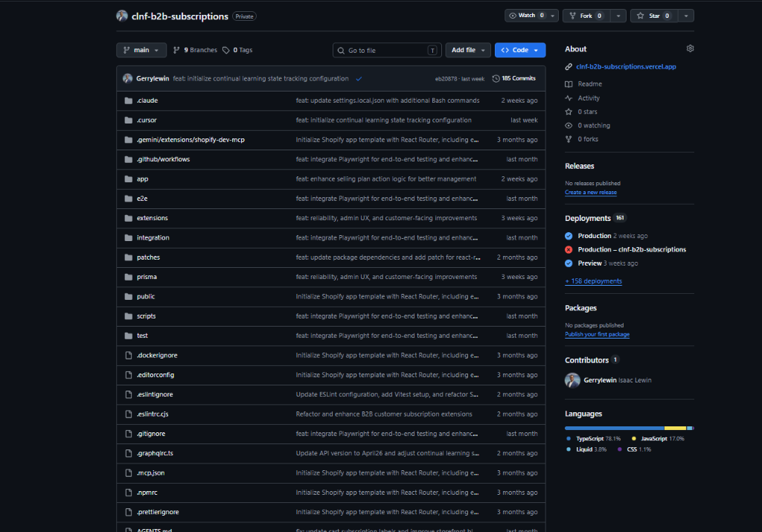762x532 pixels.
Task: Click the history clock icon beside 185 Commits
Action: [x=496, y=79]
